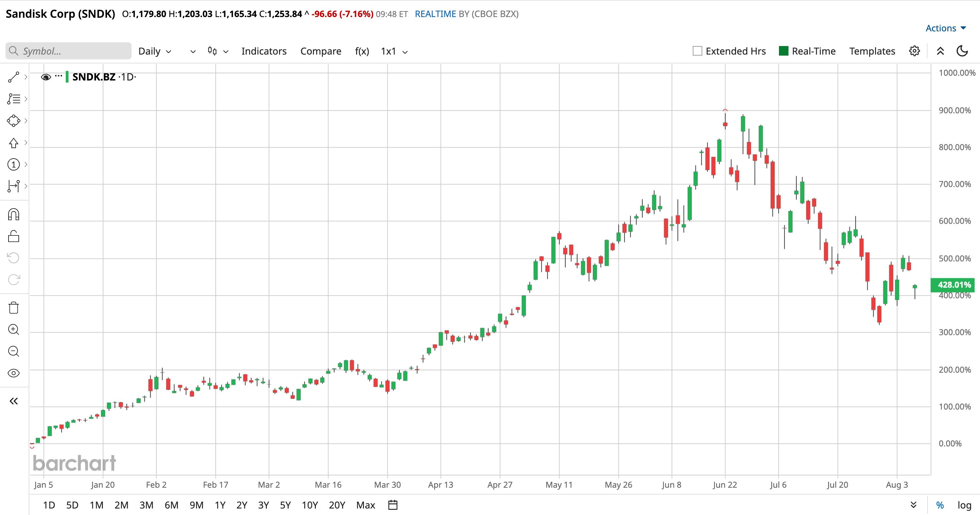Open the numbered label tool
The height and width of the screenshot is (515, 980).
(14, 164)
